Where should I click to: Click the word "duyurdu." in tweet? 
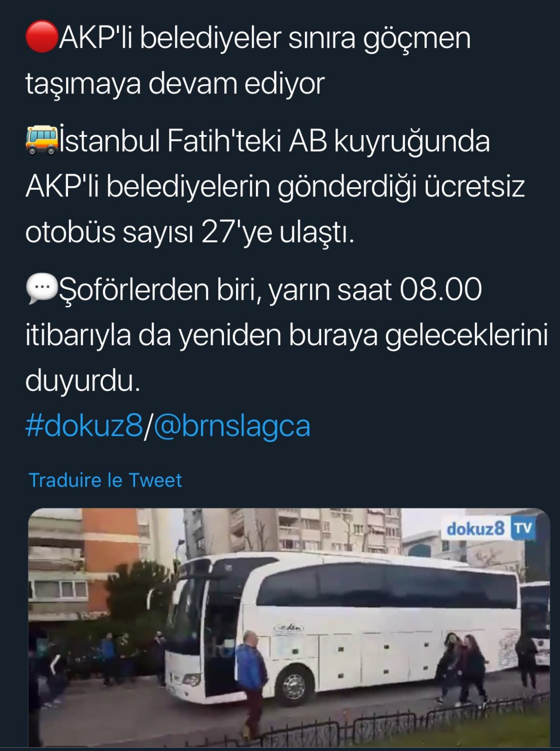point(83,380)
